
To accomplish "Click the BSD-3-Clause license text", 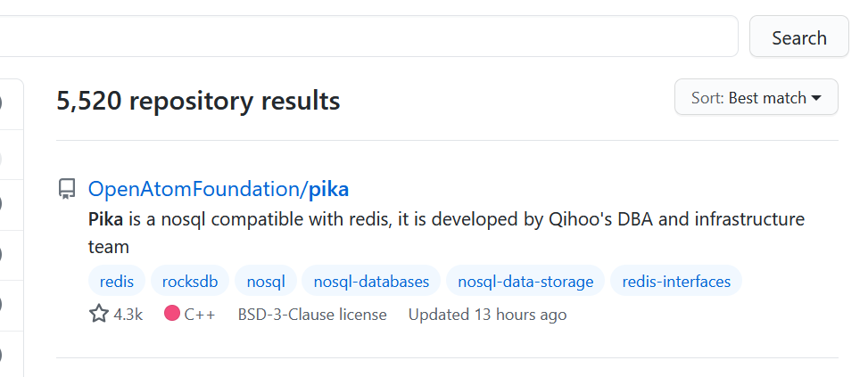I will 312,315.
